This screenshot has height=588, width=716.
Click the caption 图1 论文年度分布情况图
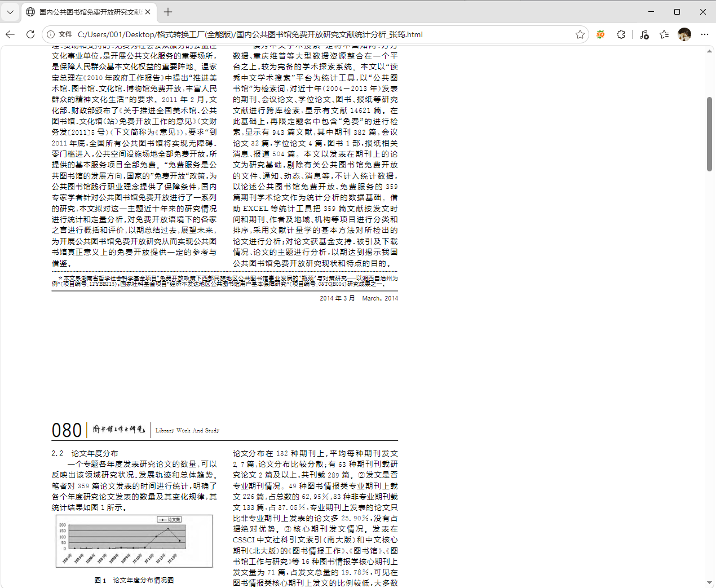coord(134,580)
